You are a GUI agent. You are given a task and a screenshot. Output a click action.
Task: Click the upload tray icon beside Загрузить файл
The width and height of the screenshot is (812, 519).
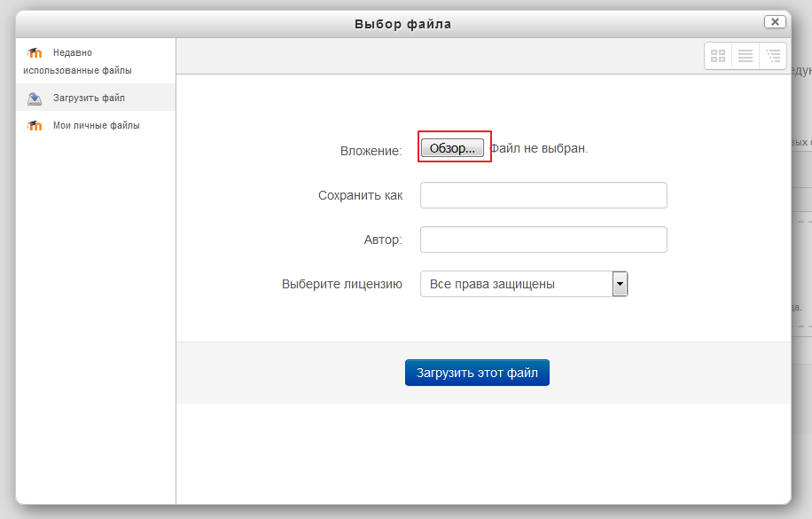coord(35,98)
